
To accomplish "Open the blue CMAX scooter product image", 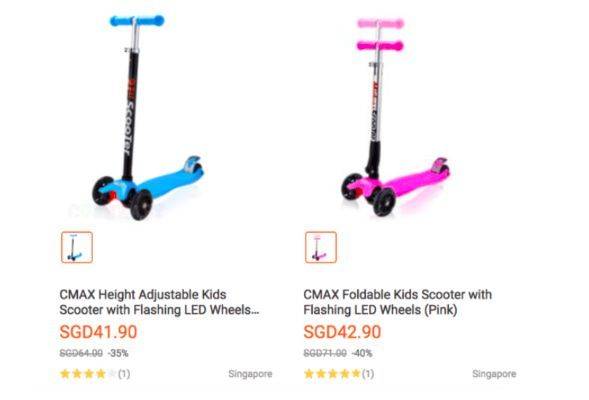I will point(148,117).
